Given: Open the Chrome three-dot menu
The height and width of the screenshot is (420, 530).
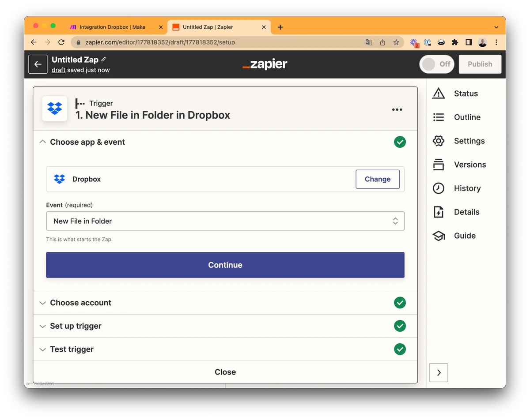Looking at the screenshot, I should [x=496, y=42].
